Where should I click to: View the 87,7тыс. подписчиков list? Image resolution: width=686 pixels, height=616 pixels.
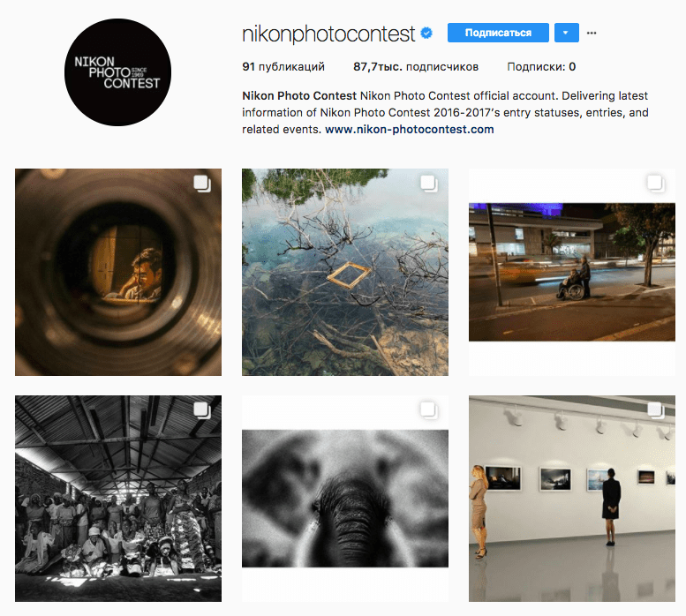click(x=416, y=67)
